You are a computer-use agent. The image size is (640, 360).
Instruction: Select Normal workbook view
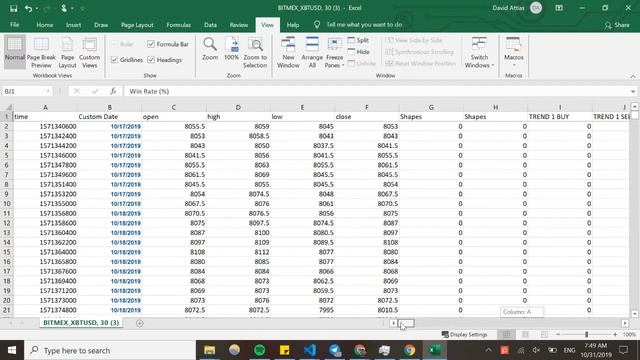pyautogui.click(x=15, y=52)
